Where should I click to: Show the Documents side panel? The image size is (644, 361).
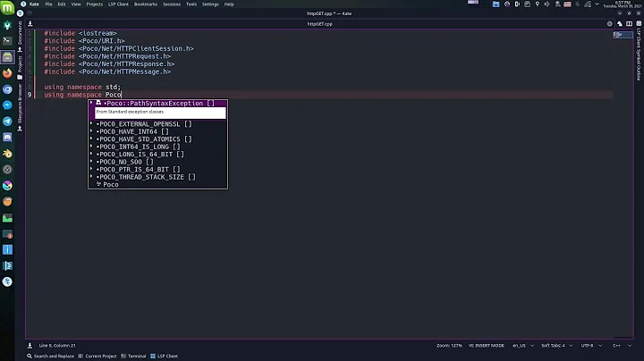(x=20, y=34)
